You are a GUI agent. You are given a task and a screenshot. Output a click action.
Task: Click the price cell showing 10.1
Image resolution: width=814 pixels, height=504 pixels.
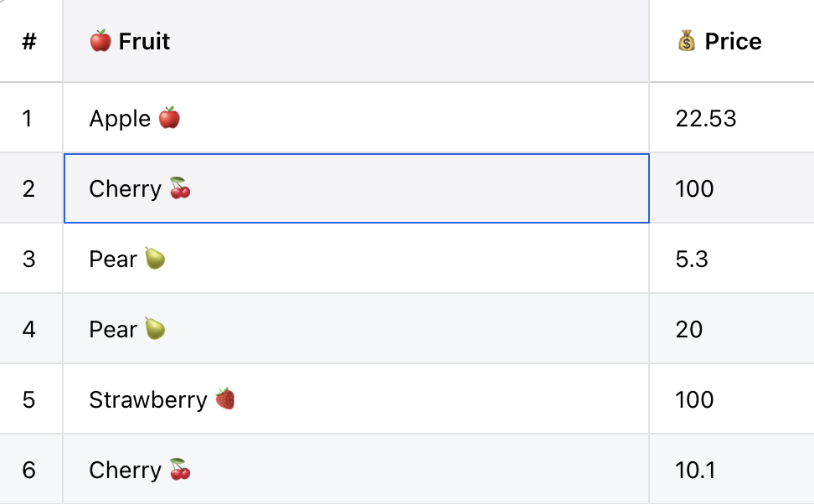[695, 470]
